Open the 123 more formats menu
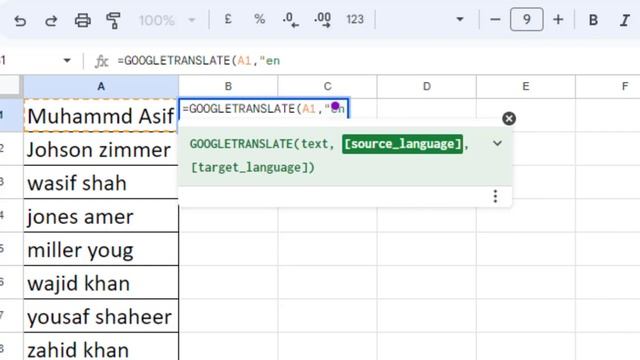This screenshot has width=640, height=360. (355, 19)
